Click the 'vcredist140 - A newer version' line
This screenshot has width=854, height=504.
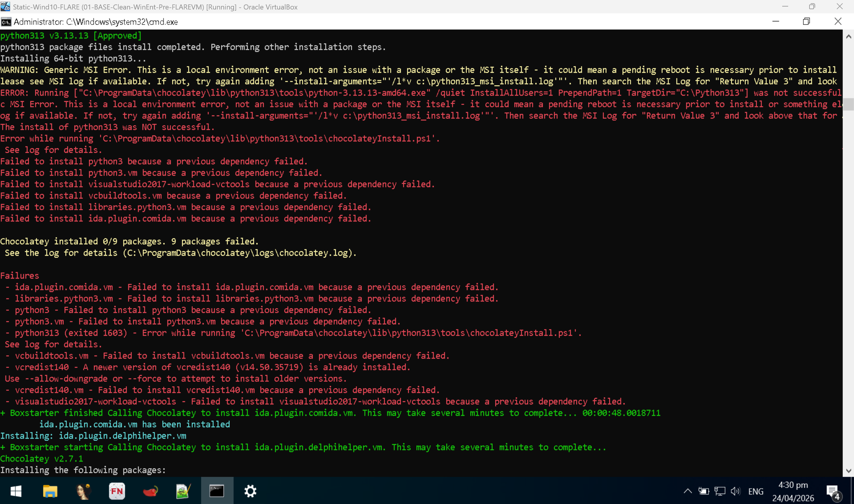point(208,367)
